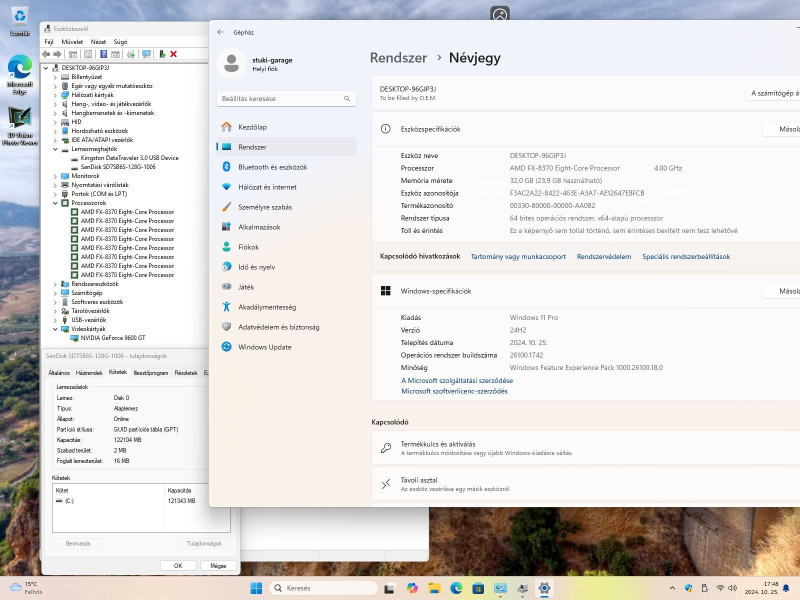Collapse the Videokártyák node
This screenshot has width=800, height=600.
55,329
